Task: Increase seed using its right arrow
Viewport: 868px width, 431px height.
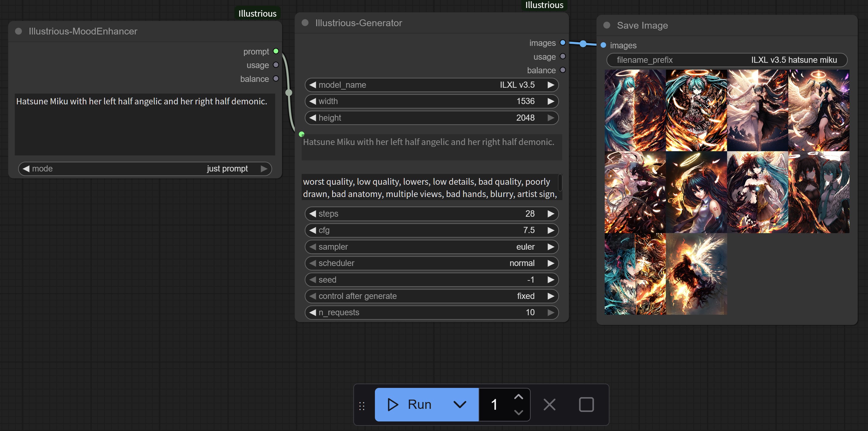Action: [551, 280]
